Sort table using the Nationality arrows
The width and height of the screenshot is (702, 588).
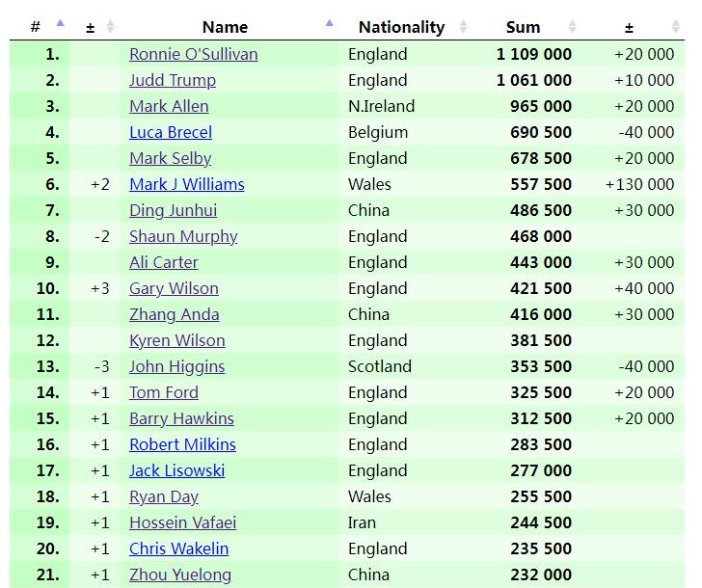click(x=463, y=27)
